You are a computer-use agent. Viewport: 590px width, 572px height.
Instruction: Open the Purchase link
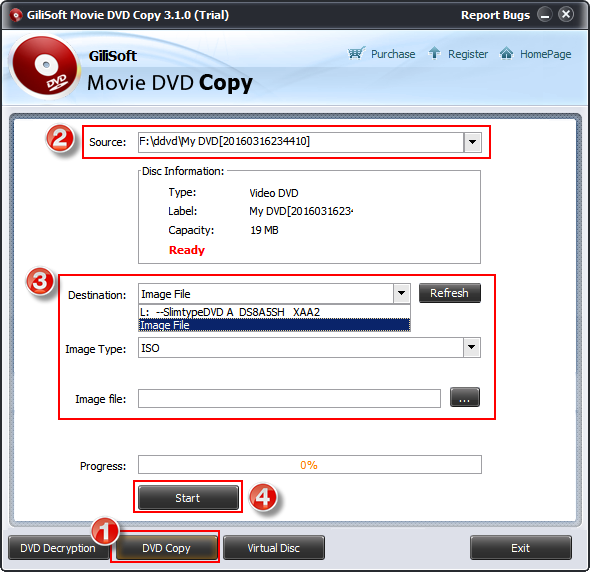(x=393, y=54)
